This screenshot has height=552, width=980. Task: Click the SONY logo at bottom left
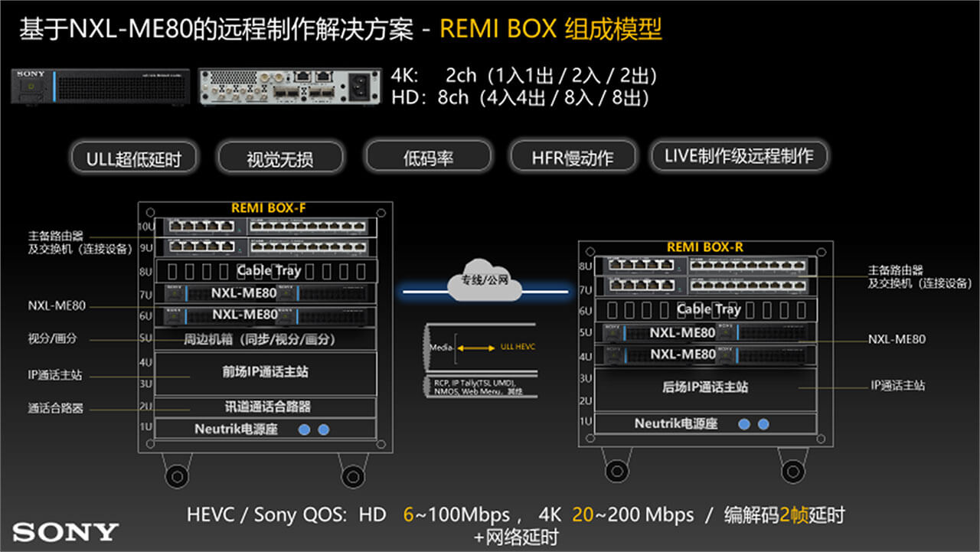coord(66,532)
